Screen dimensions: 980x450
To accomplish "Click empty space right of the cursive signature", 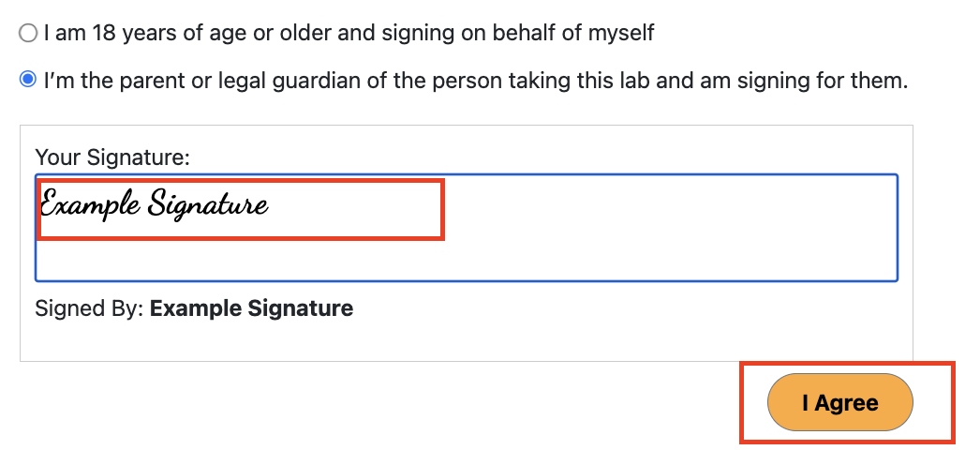I will (x=669, y=206).
